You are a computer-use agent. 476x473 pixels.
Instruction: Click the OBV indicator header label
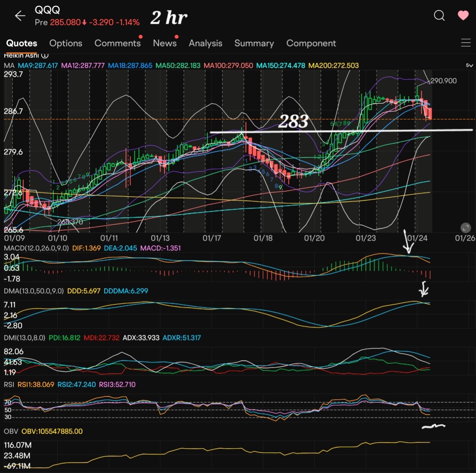[11, 431]
